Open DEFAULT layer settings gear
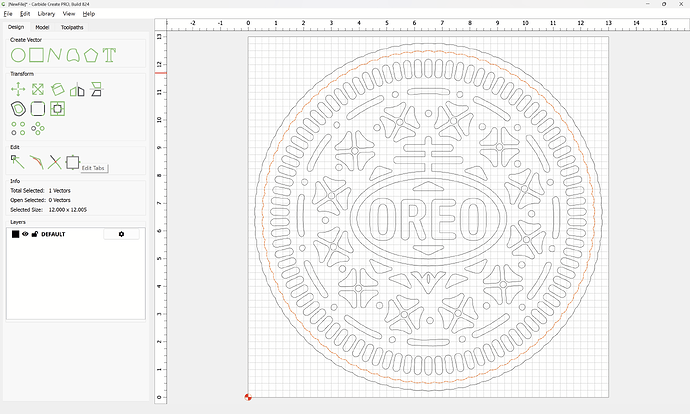Screen dimensions: 690x414 tap(122, 234)
